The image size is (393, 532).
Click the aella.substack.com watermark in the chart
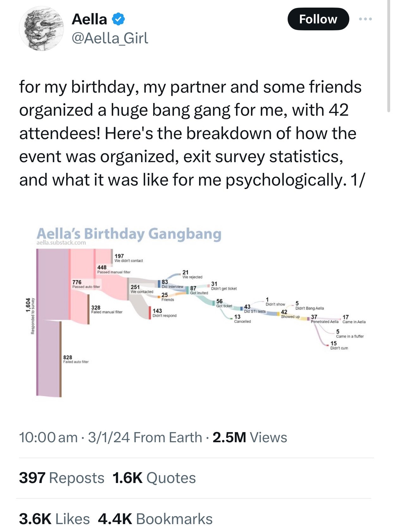point(61,243)
